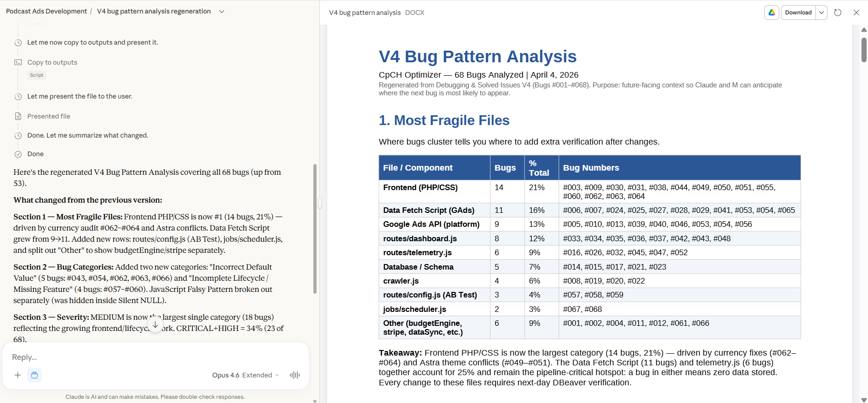
Task: Open the Presented file step
Action: coord(49,116)
